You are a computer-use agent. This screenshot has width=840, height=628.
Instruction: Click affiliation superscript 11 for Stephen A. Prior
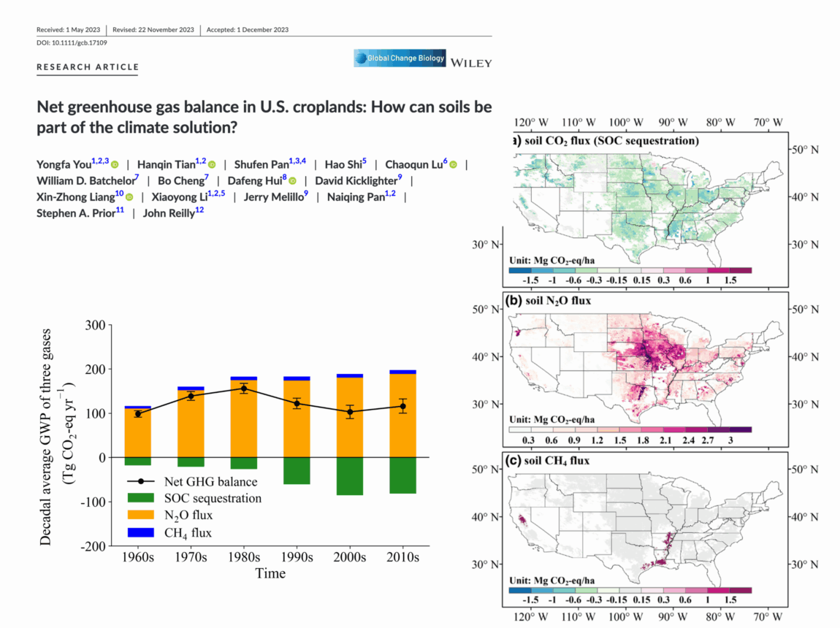[120, 210]
